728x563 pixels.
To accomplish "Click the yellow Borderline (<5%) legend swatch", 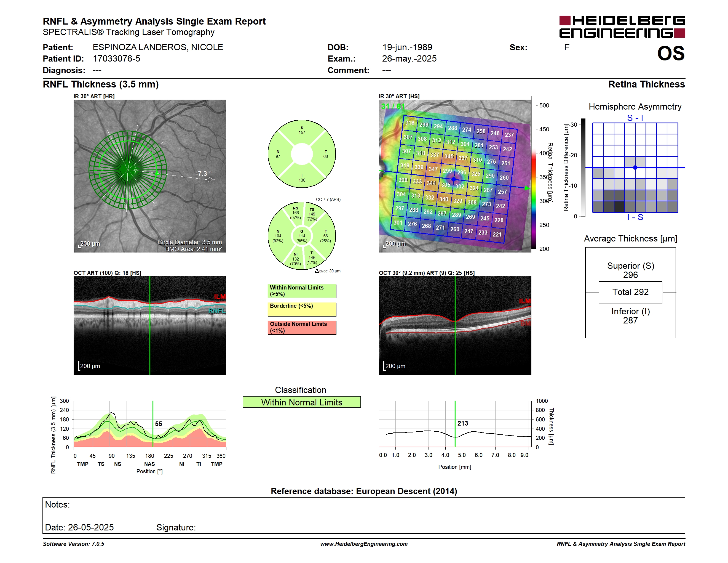I will (302, 309).
